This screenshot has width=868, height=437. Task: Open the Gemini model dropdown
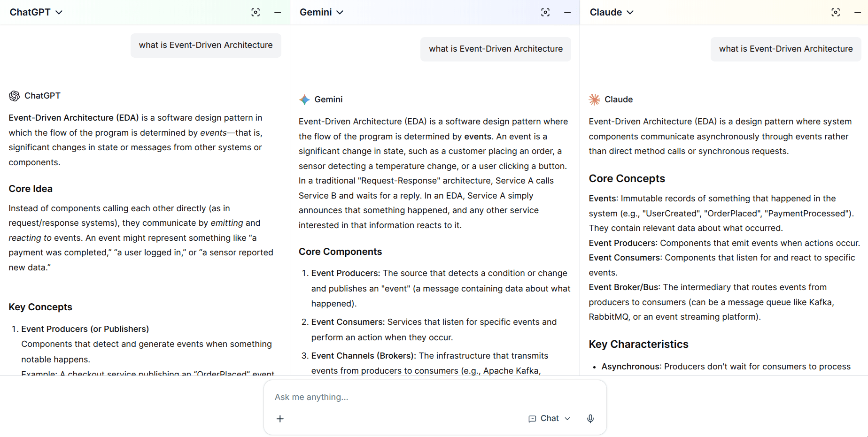(x=322, y=12)
